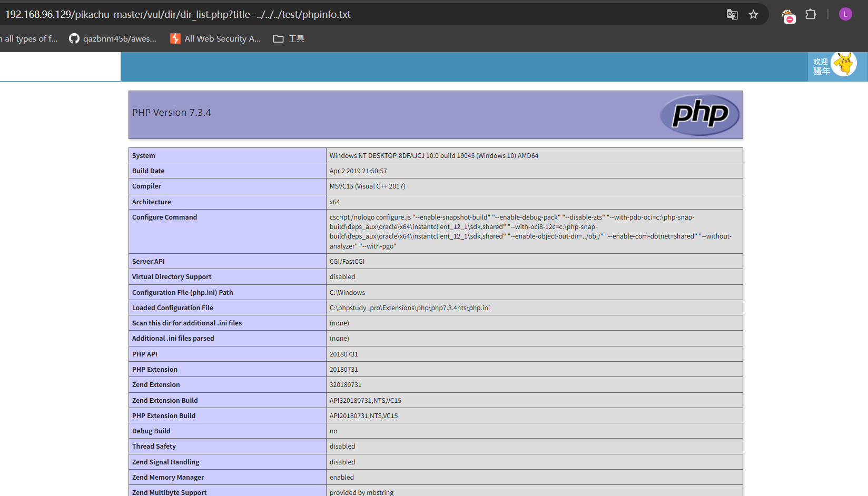
Task: Open the browser profile avatar labelled L
Action: (845, 14)
